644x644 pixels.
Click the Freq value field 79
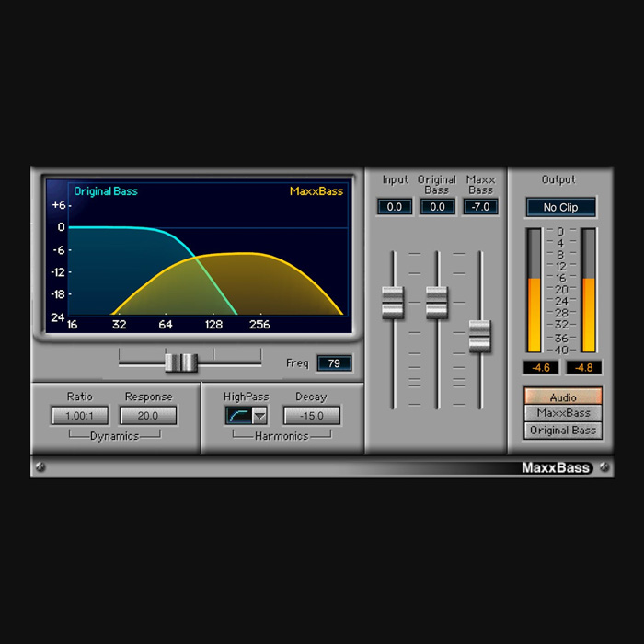[334, 363]
